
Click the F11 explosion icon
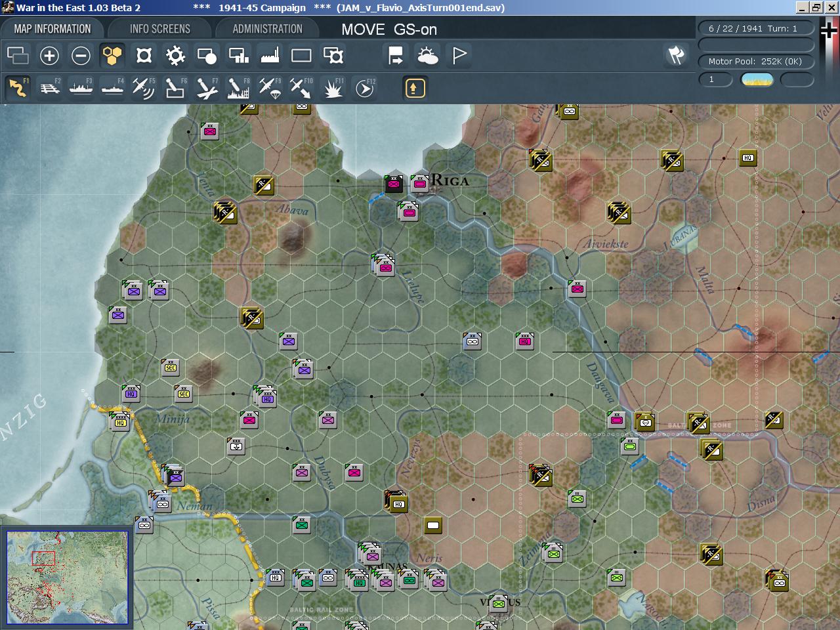click(333, 88)
